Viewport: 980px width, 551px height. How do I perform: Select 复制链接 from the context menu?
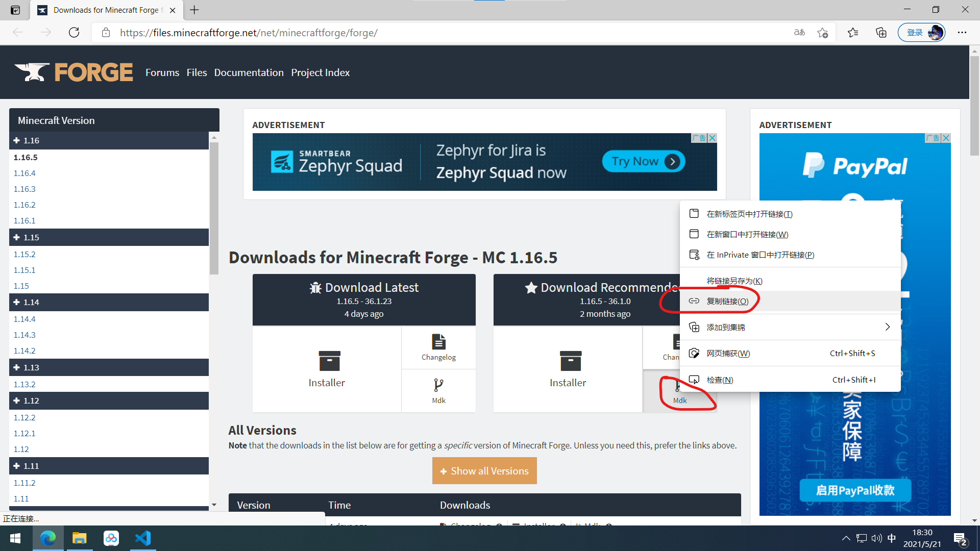pos(727,301)
